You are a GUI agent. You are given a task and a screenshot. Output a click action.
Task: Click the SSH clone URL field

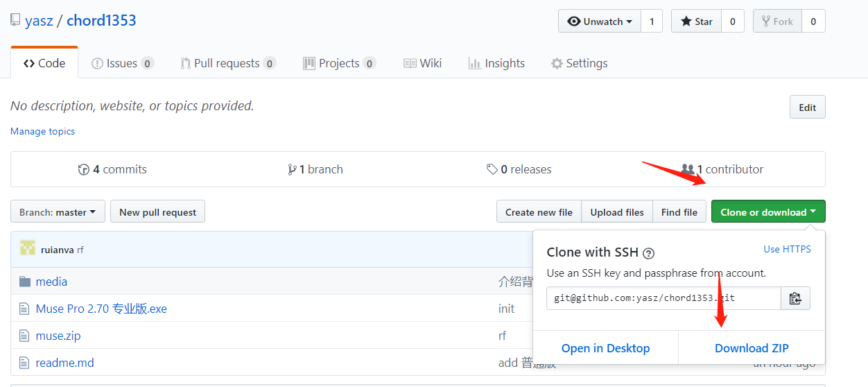click(x=663, y=298)
